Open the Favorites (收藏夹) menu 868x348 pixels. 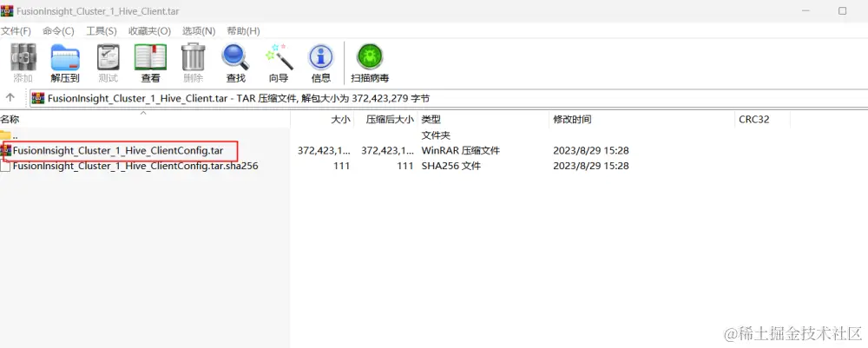click(x=149, y=31)
